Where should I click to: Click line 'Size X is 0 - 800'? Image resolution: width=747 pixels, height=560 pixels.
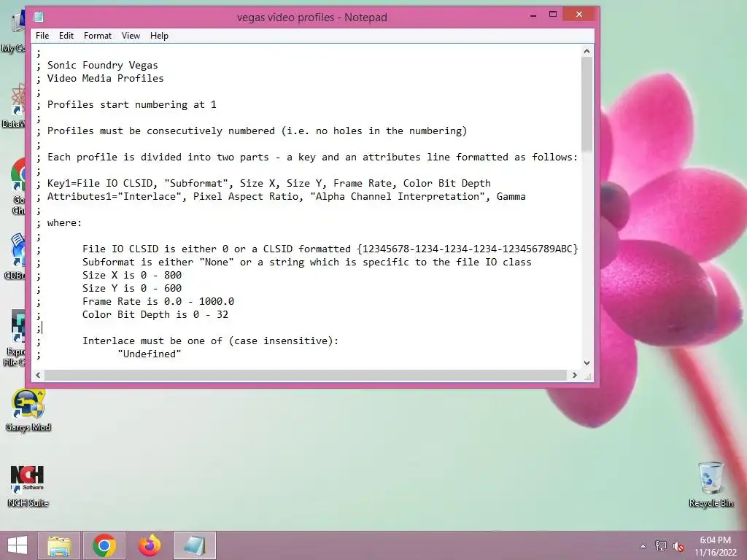[132, 275]
